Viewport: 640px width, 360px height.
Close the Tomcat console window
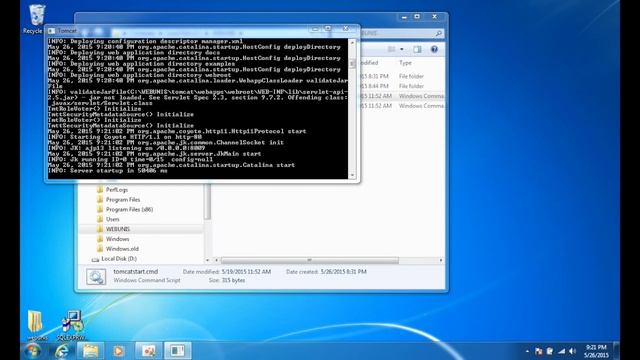[346, 29]
